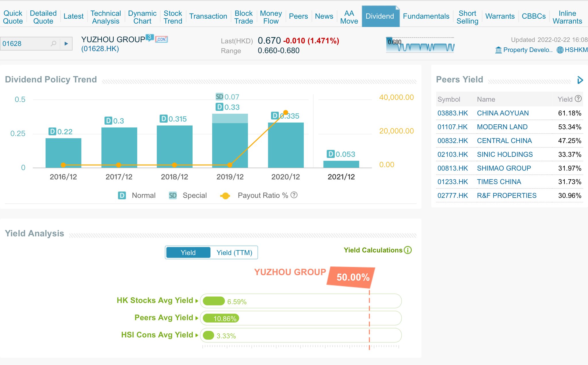Click the HSHKM globe icon
Image resolution: width=588 pixels, height=365 pixels.
[x=560, y=50]
